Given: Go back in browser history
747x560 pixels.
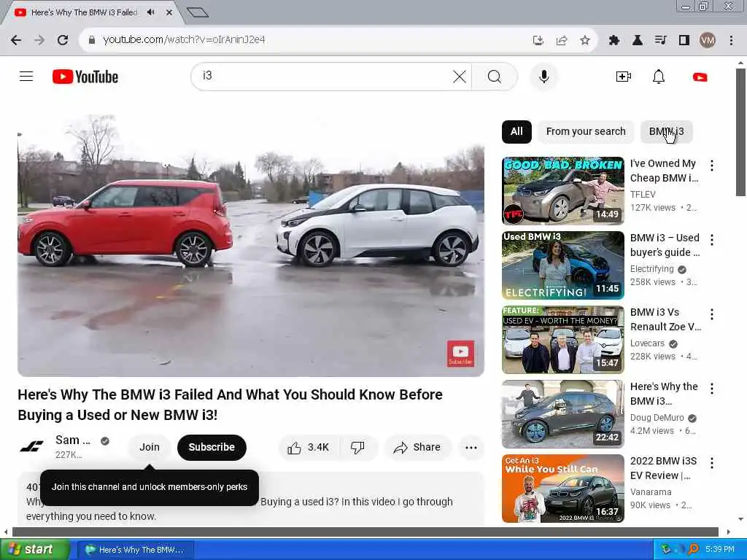Looking at the screenshot, I should click(x=16, y=40).
